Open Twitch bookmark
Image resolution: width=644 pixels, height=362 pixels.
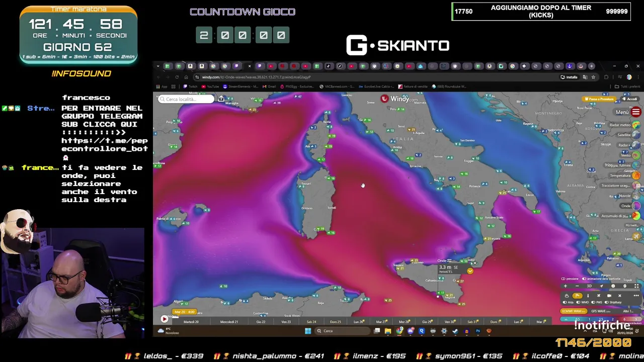click(x=191, y=86)
